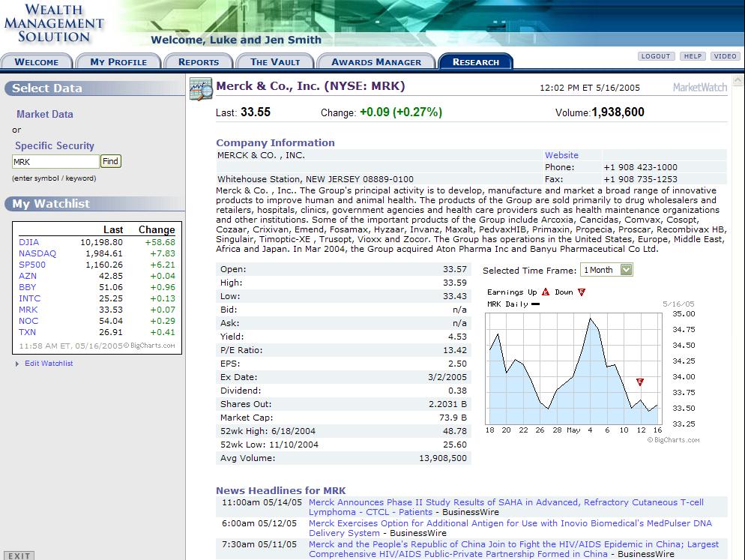This screenshot has height=560, width=745.
Task: Open the 1 Month time frame dropdown
Action: [607, 270]
